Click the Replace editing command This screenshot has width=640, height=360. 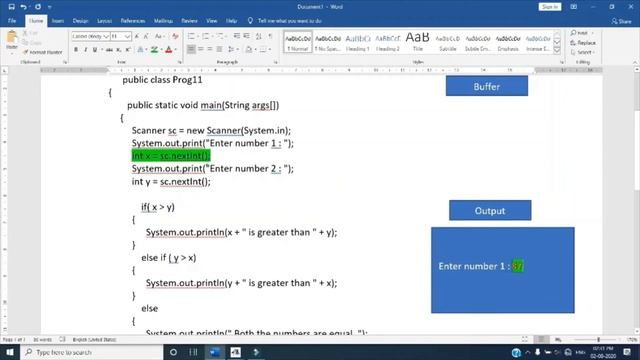coord(583,42)
